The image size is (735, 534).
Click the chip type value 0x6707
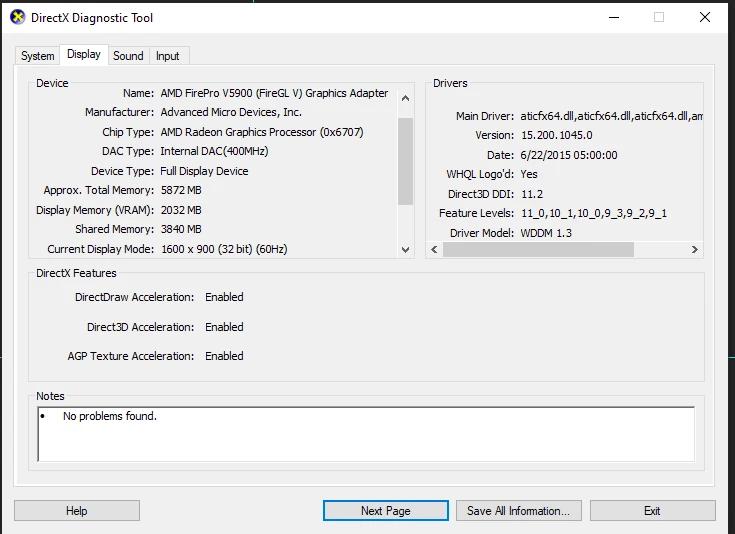click(x=262, y=132)
